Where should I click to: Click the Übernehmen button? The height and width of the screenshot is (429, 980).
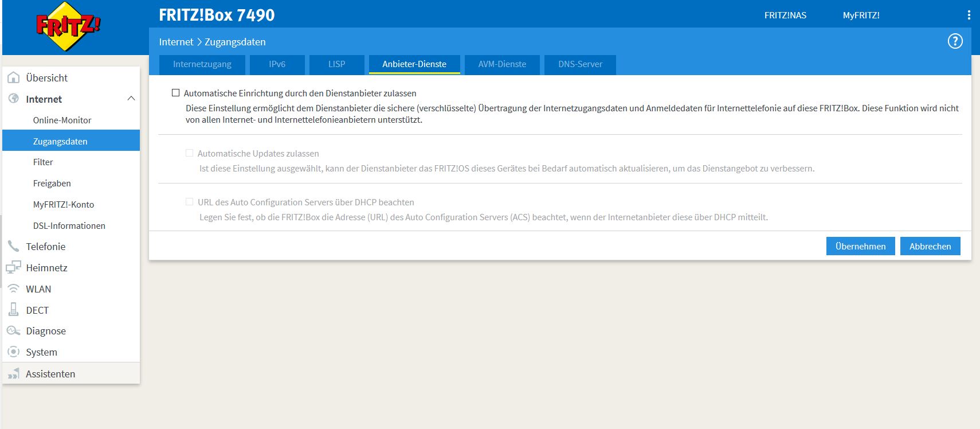[x=860, y=246]
